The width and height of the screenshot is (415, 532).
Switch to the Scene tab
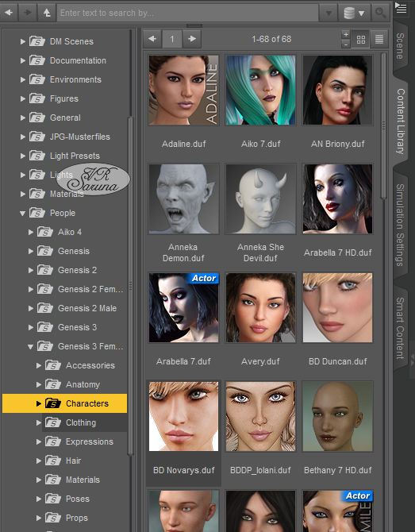(x=401, y=46)
